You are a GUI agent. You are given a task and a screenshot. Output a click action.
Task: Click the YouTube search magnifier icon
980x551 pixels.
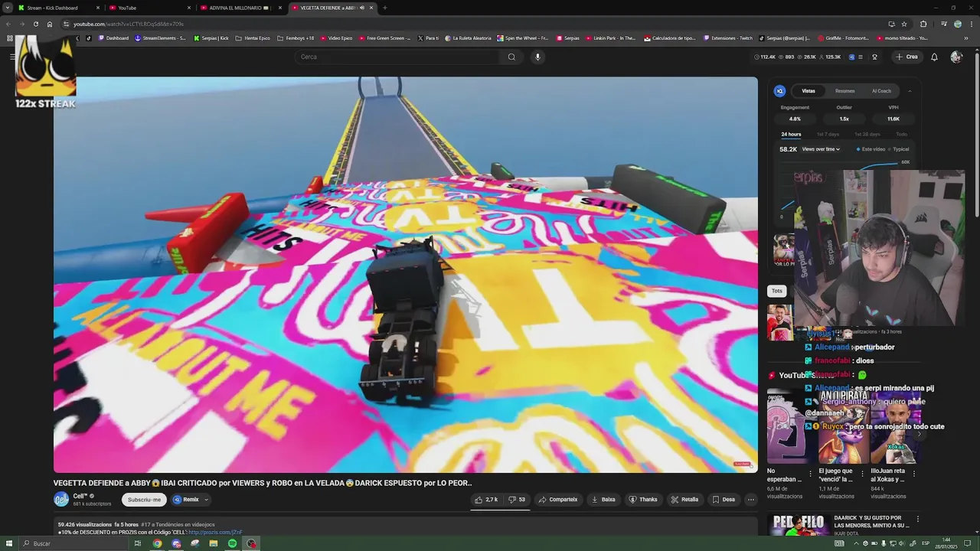pyautogui.click(x=511, y=57)
